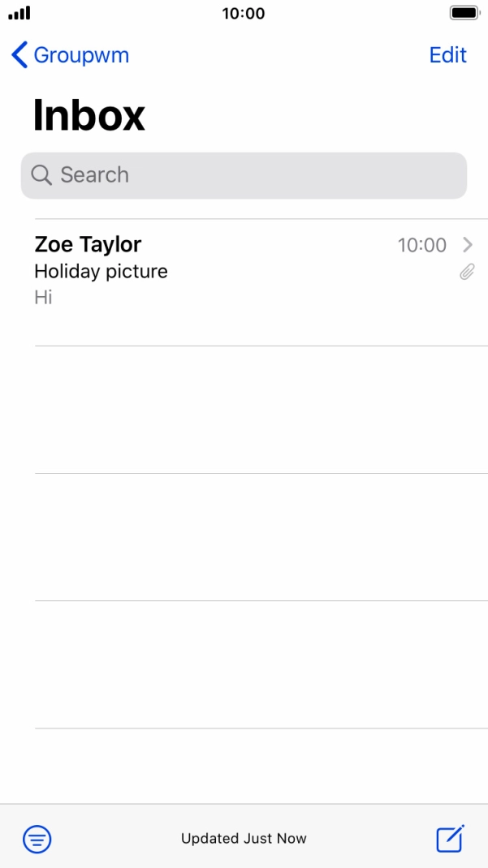Click the magnifying glass search icon
The height and width of the screenshot is (868, 488).
point(41,175)
